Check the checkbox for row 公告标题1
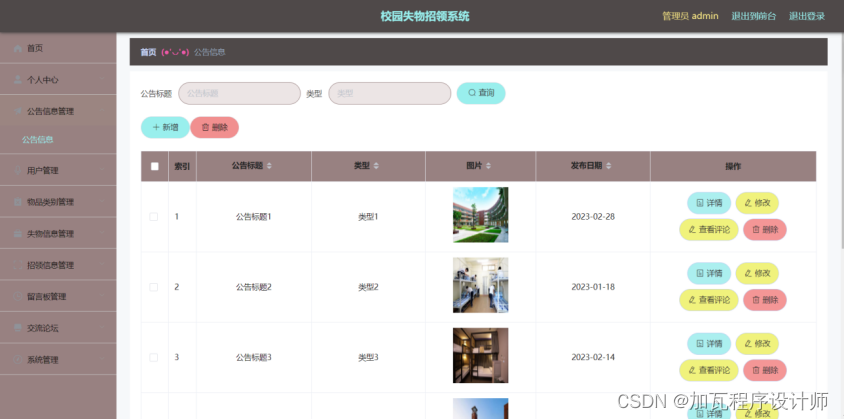Viewport: 844px width, 420px height. 153,216
